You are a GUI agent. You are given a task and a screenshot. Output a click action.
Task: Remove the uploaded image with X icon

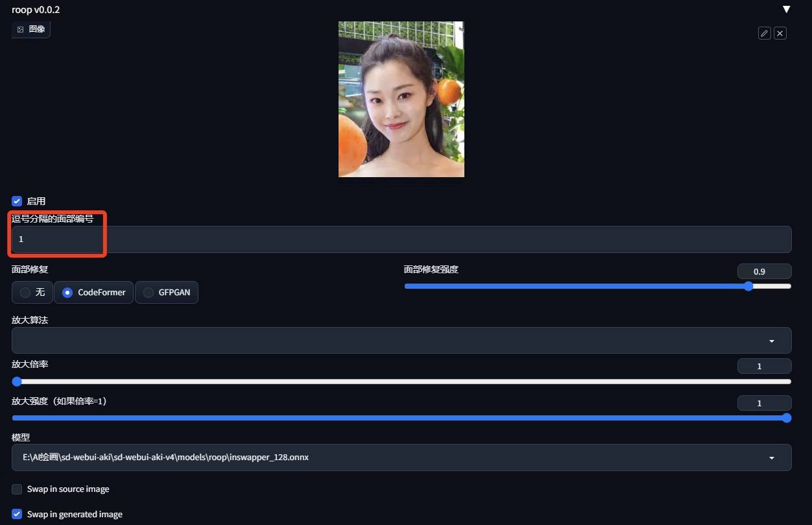pyautogui.click(x=780, y=33)
